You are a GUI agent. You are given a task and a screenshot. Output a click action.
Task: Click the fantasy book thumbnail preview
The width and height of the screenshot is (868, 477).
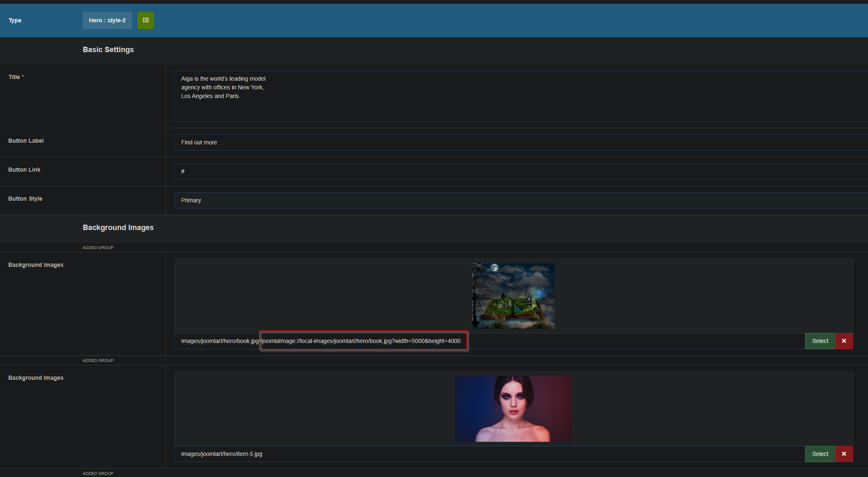[x=513, y=296]
